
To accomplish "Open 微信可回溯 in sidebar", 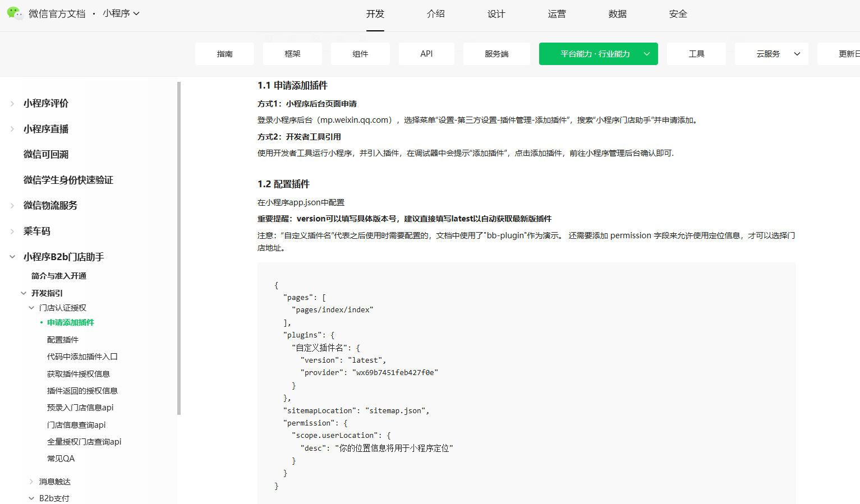I will click(x=46, y=154).
